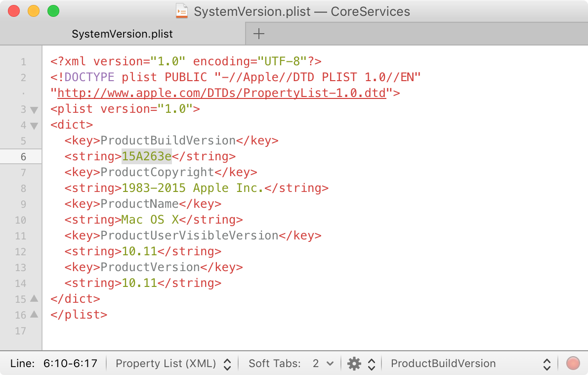Click the '1983-2015 Apple Inc.' string

click(193, 187)
